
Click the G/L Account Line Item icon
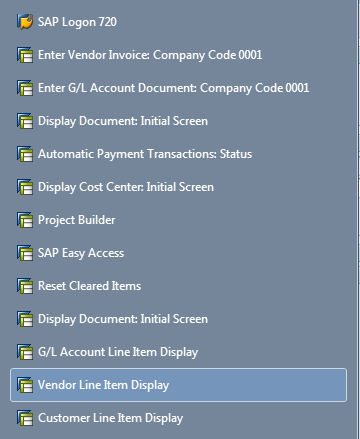click(25, 352)
